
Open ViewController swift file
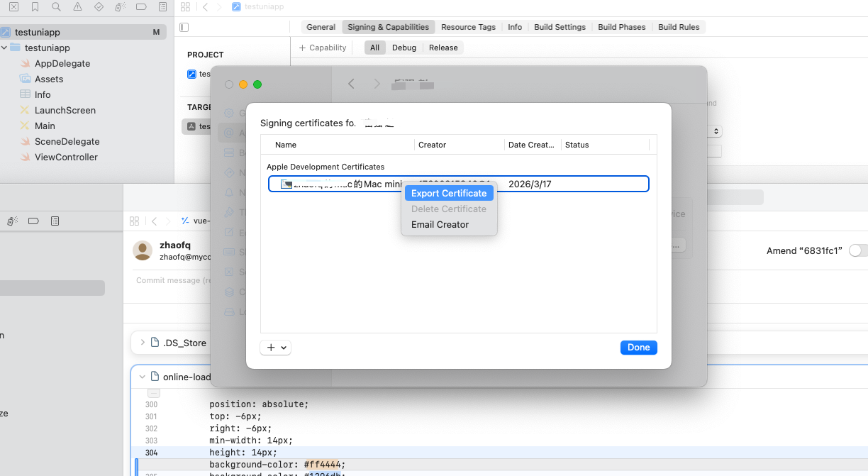[66, 157]
